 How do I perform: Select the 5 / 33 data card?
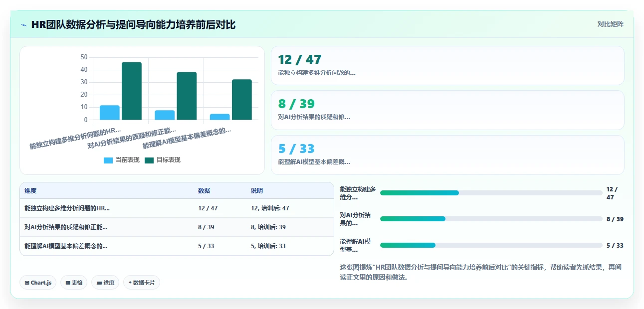point(447,155)
